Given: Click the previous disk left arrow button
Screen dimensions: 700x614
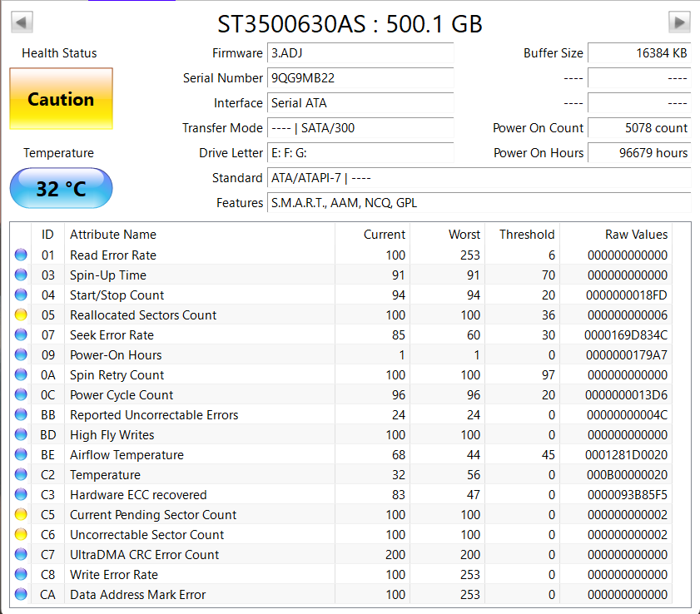Looking at the screenshot, I should (22, 22).
